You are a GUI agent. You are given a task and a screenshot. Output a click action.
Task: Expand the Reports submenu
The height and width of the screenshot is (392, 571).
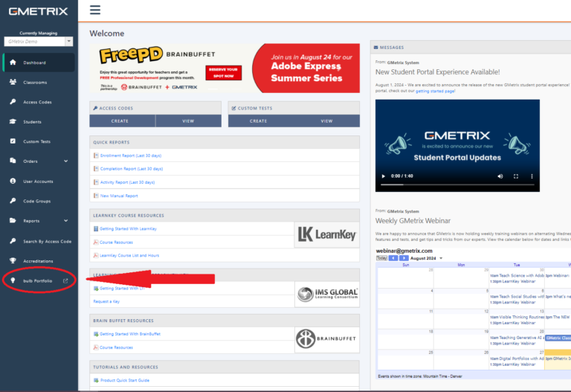[65, 221]
